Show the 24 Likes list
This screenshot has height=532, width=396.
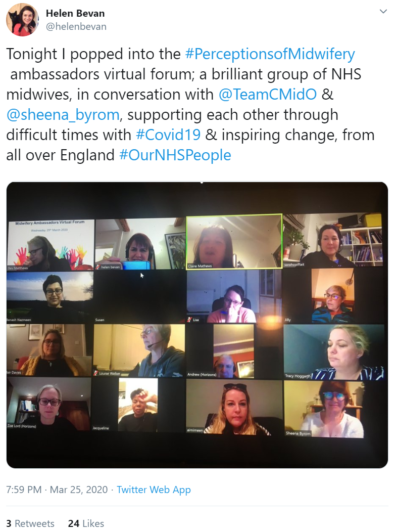[x=86, y=523]
